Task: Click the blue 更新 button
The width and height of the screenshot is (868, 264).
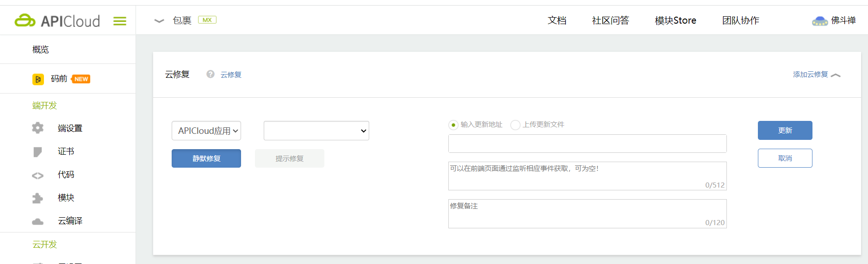Action: (x=785, y=130)
